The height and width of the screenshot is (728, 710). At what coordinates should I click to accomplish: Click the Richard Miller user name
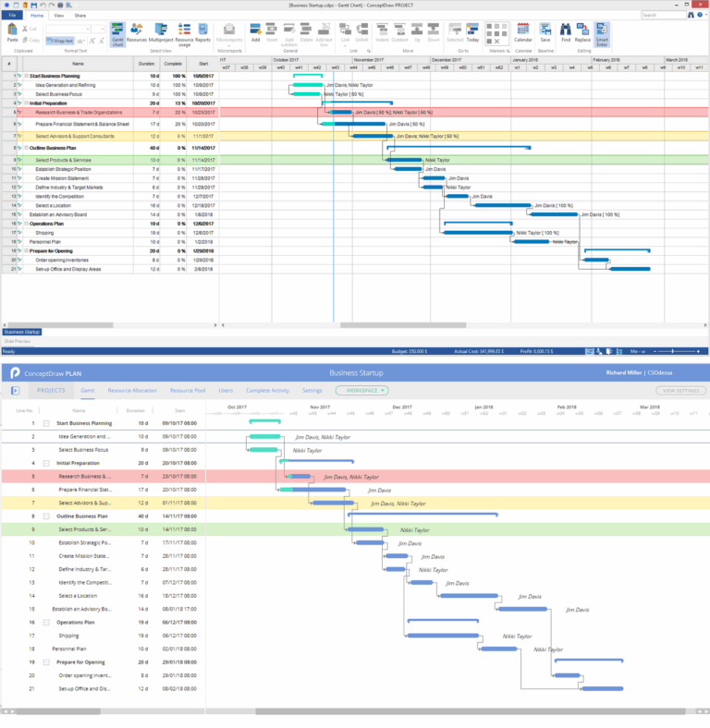click(624, 373)
